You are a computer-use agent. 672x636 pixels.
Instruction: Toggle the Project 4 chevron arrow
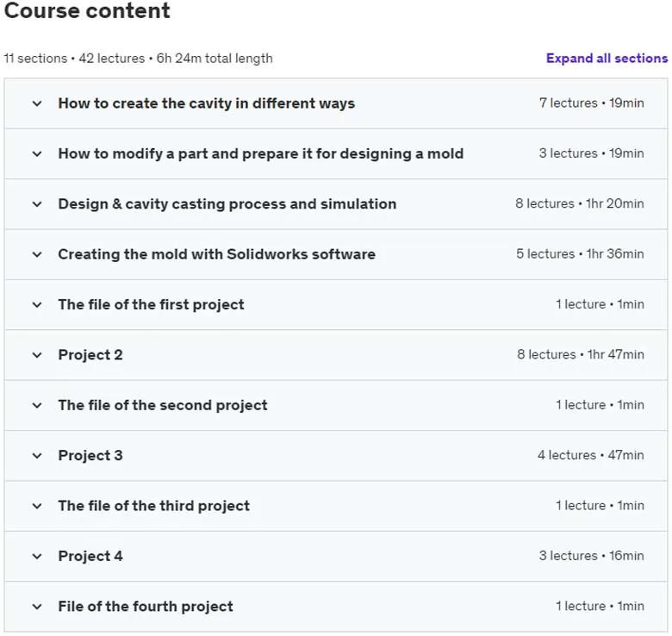pyautogui.click(x=37, y=557)
